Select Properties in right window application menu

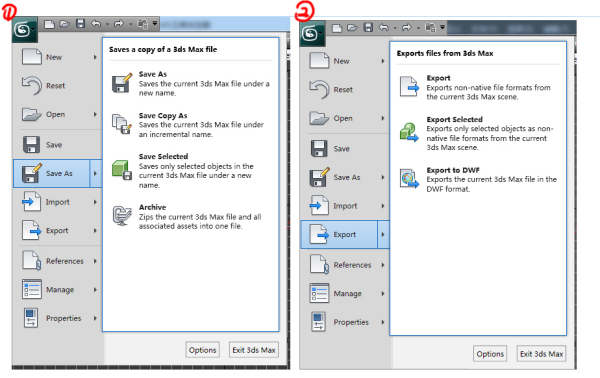[x=346, y=322]
